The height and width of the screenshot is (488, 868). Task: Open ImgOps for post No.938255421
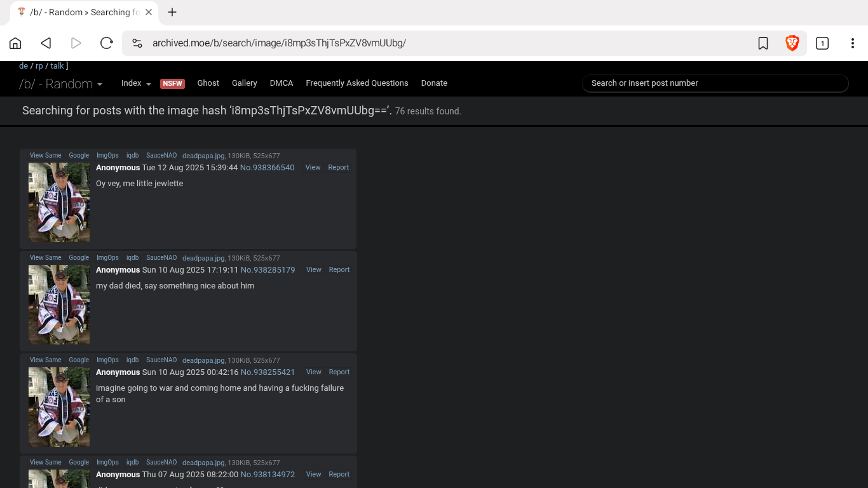pos(107,360)
